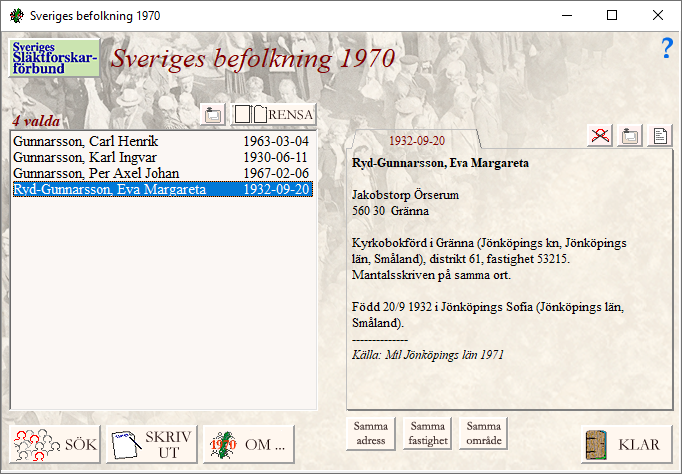The image size is (682, 474).
Task: Click the KLAR done button
Action: 627,444
